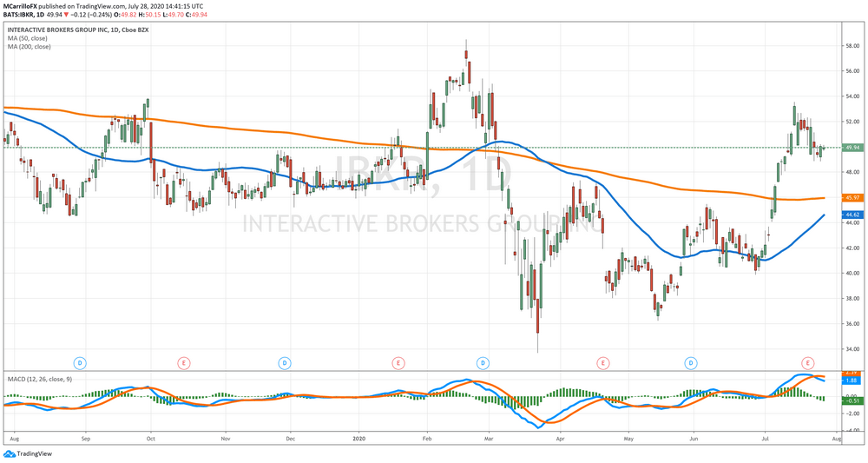Click the 56.00 price axis label
The image size is (868, 463).
[x=852, y=71]
